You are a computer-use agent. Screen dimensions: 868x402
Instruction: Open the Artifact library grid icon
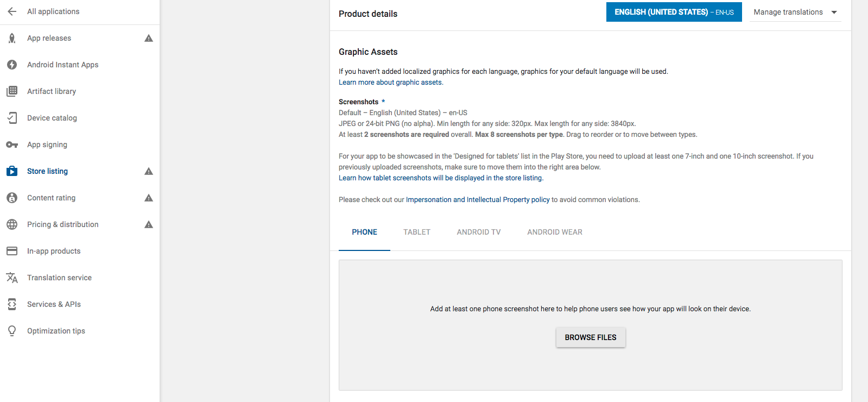pyautogui.click(x=12, y=91)
